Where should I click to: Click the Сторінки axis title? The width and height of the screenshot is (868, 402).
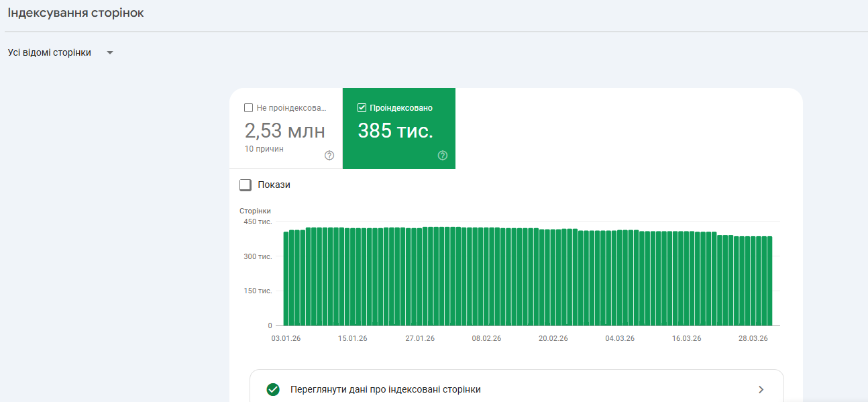point(255,211)
